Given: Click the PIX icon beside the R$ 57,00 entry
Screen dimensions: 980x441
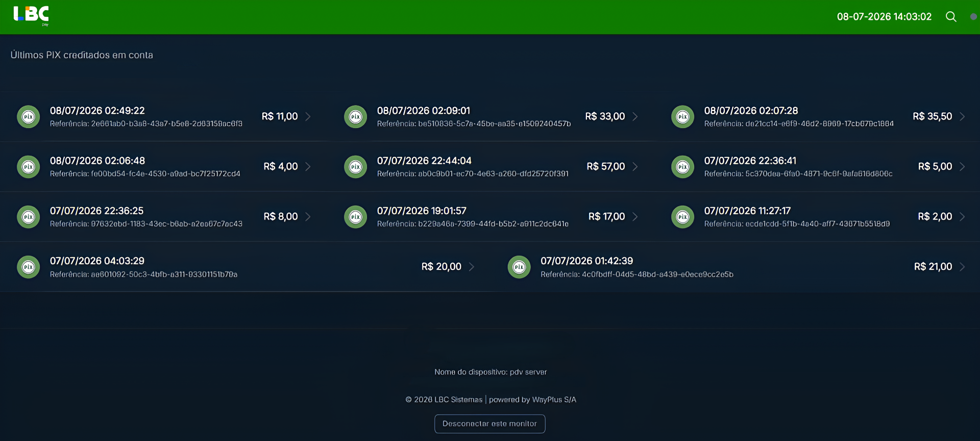Looking at the screenshot, I should [356, 167].
